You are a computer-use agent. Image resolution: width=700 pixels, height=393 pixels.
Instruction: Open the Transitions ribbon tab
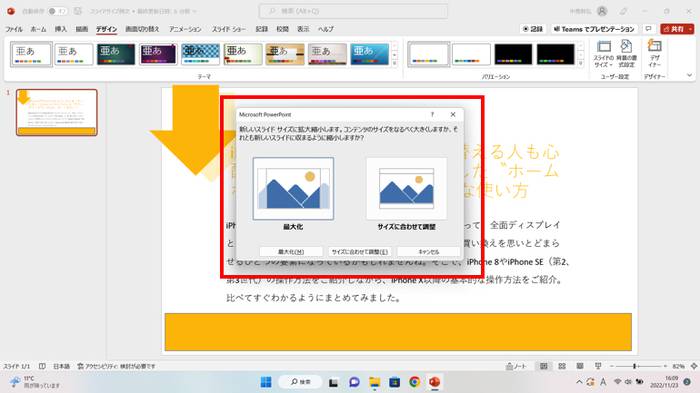click(142, 29)
